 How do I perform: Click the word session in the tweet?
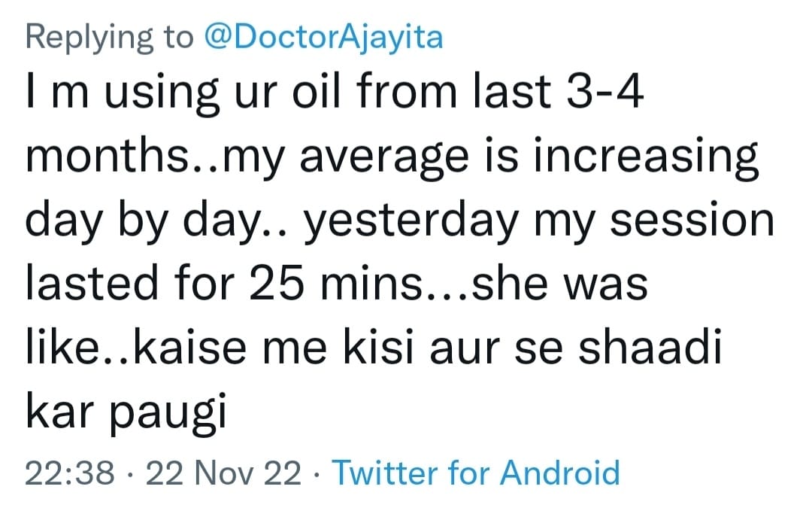(x=692, y=220)
